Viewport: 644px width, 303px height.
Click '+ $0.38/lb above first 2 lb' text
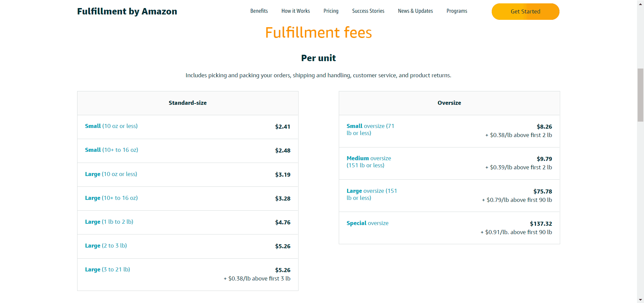coord(519,135)
